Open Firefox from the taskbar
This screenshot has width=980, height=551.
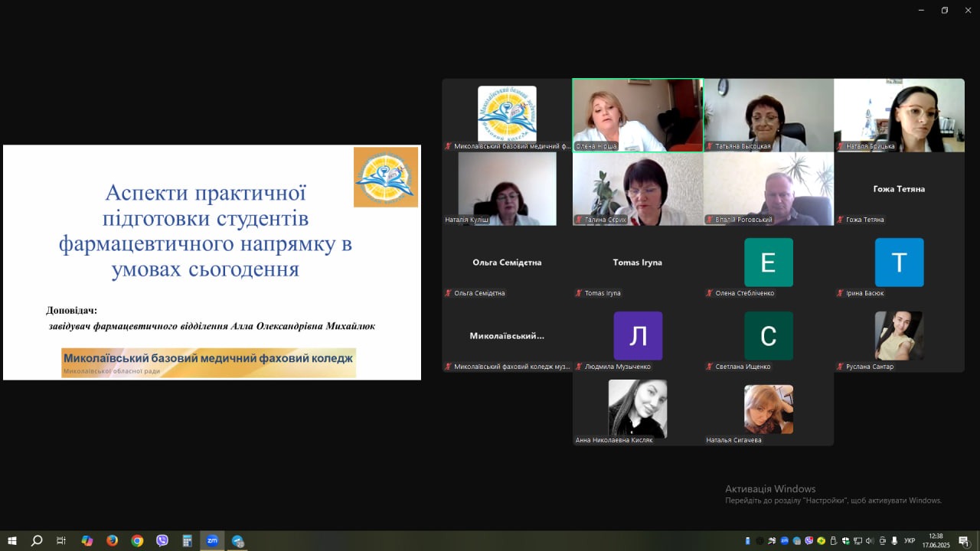pos(112,540)
